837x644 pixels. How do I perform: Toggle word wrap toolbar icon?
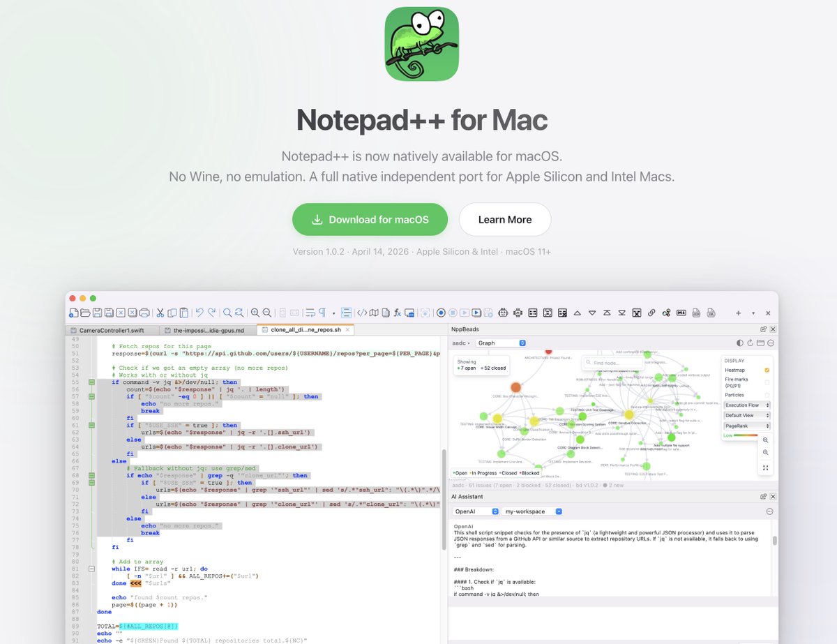(x=310, y=313)
